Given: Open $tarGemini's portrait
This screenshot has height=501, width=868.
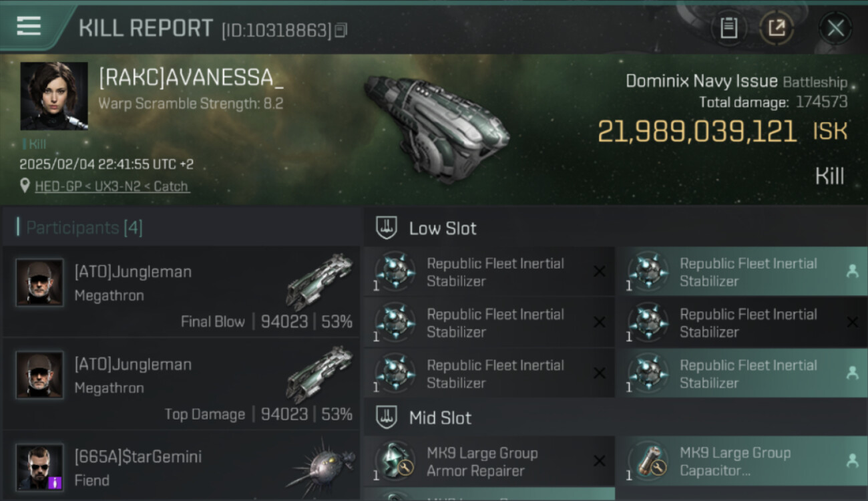Looking at the screenshot, I should pos(40,467).
